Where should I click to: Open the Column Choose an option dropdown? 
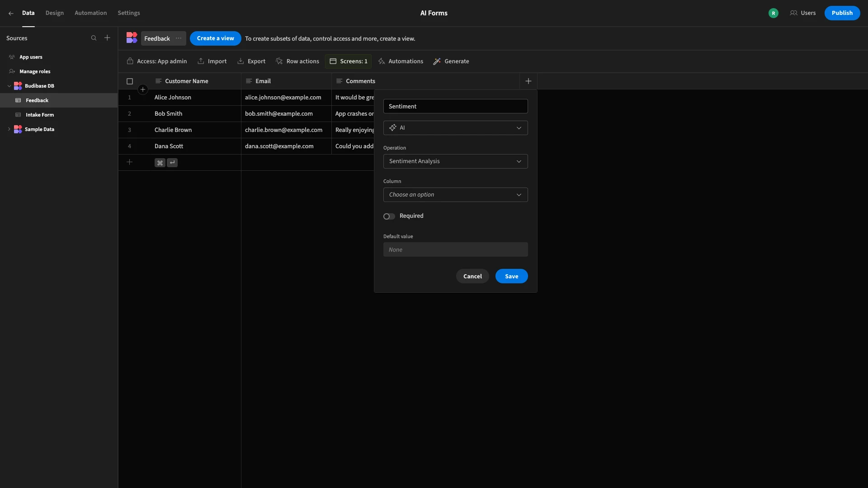[455, 195]
